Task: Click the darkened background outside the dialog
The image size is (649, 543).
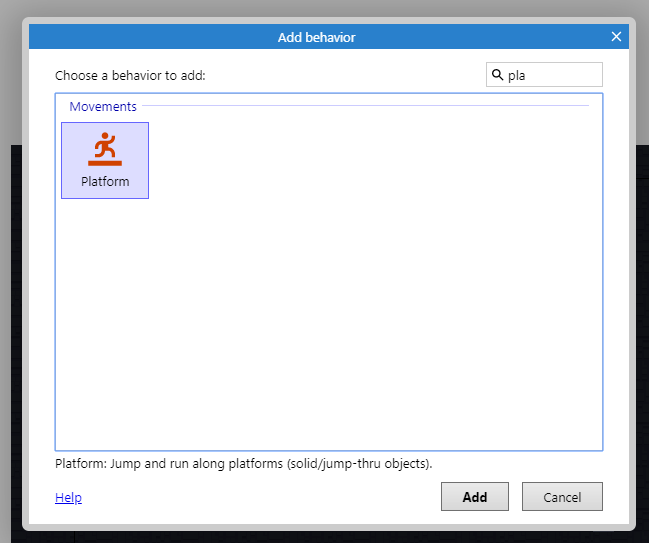Action: coord(10,300)
